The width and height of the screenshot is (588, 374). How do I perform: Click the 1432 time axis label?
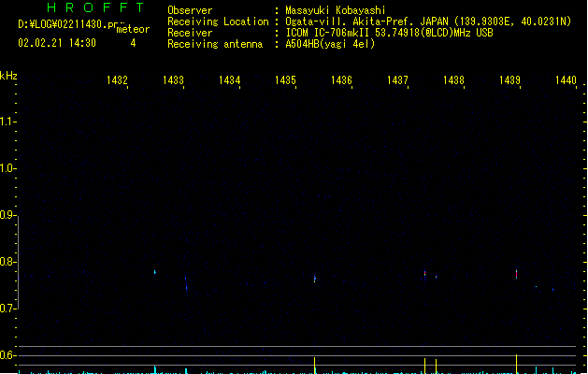point(117,80)
